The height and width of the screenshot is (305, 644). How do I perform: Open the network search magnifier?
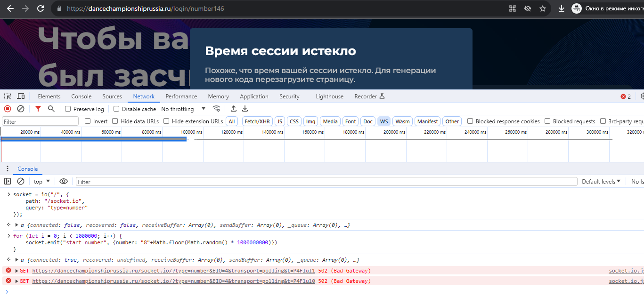point(51,109)
